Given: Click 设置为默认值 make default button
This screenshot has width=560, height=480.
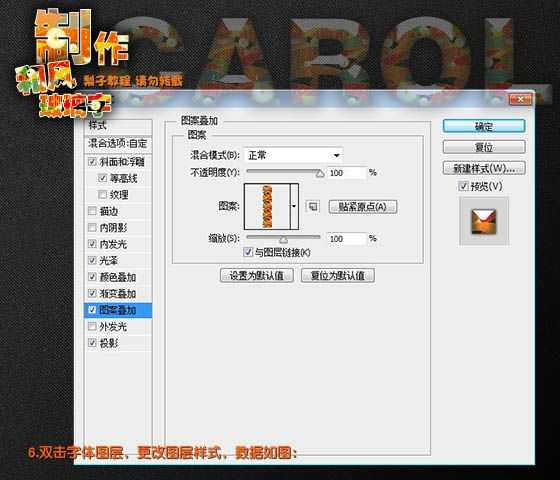Looking at the screenshot, I should point(257,276).
